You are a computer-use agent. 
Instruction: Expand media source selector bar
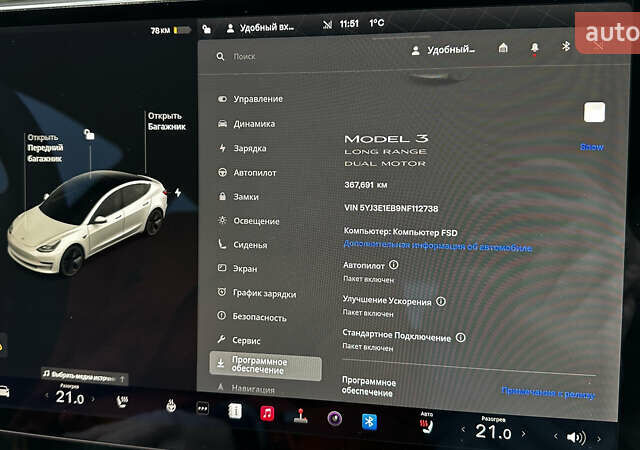85,378
